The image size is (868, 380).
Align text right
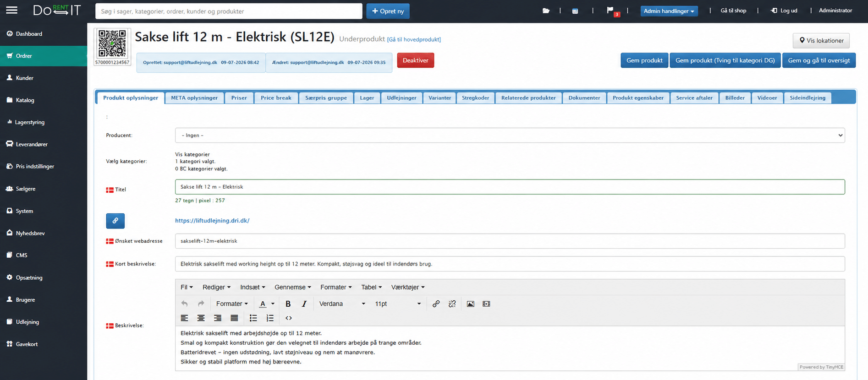[x=218, y=318]
